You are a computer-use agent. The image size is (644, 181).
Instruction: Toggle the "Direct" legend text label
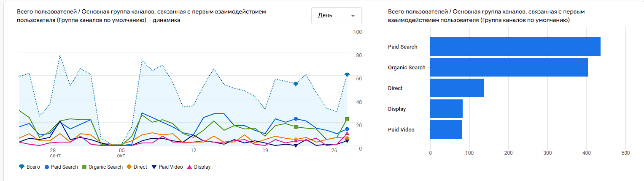coord(140,167)
